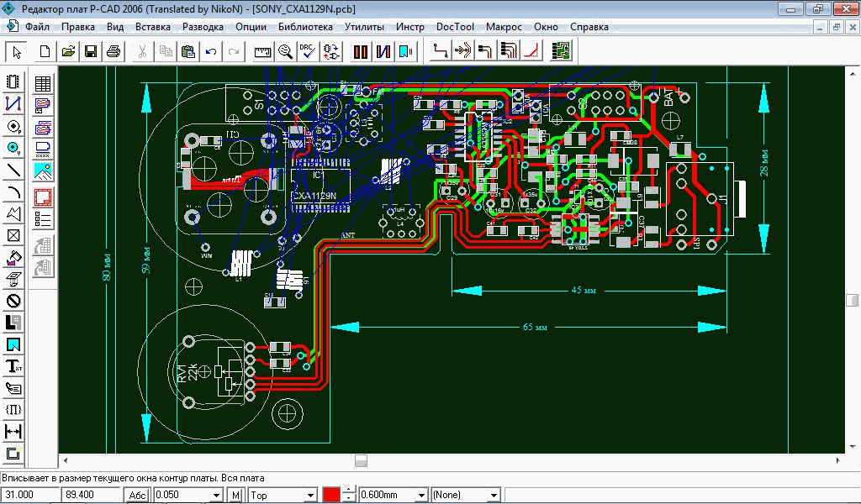861x504 pixels.
Task: Open the Правка menu
Action: coord(78,27)
